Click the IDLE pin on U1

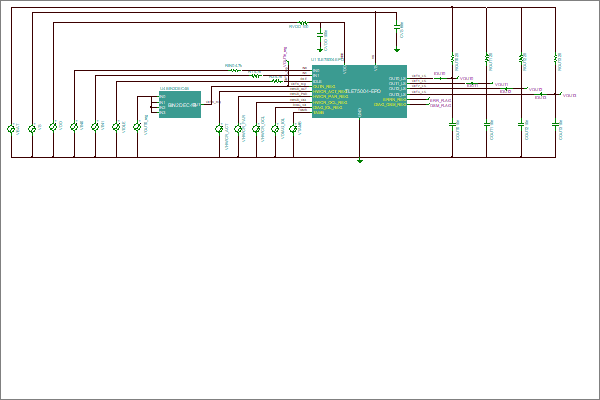tap(317, 82)
